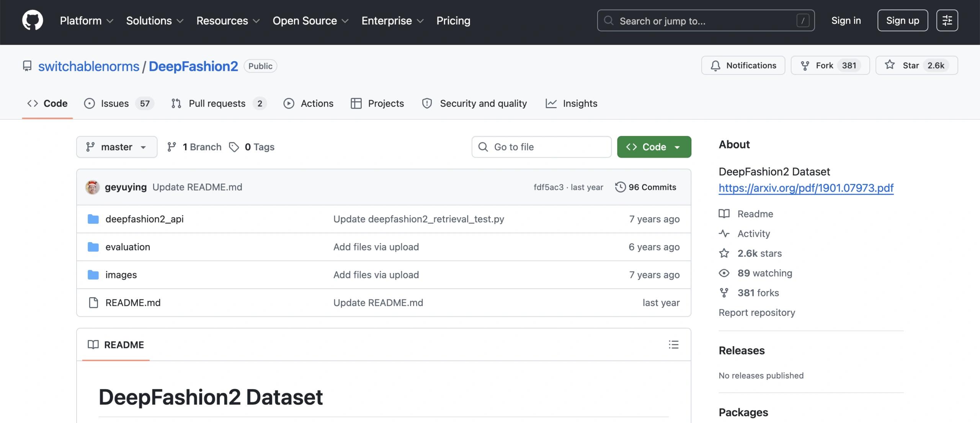Open the deepfashion2_api folder

point(144,219)
